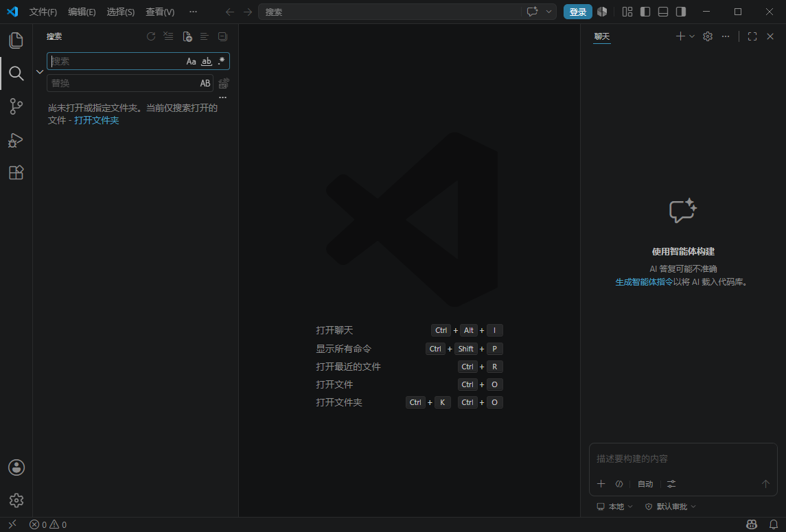Click the 生成智能体指令 link
786x532 pixels.
point(644,282)
